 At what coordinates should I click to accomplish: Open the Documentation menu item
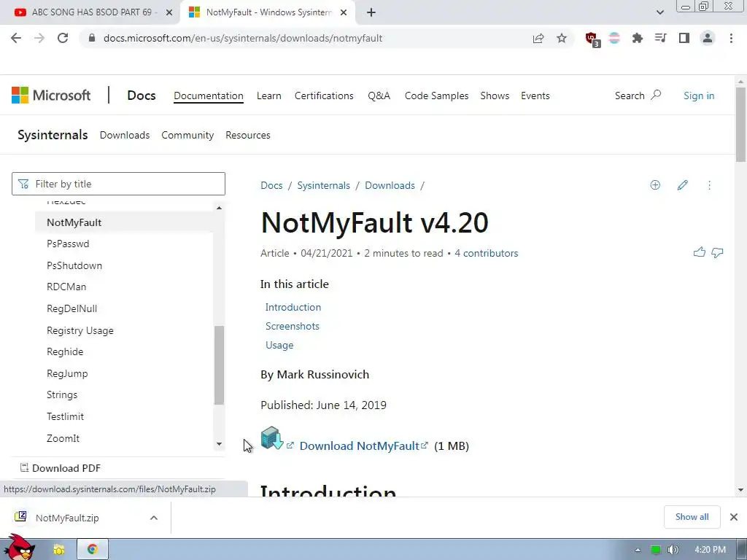click(x=208, y=96)
